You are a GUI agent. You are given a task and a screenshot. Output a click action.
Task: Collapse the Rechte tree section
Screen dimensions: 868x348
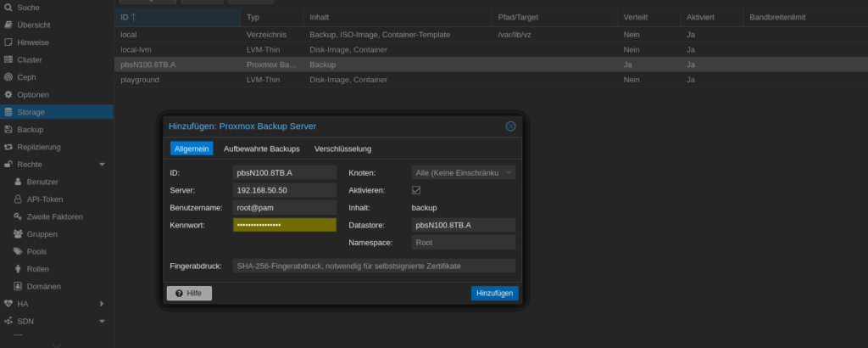(x=102, y=164)
